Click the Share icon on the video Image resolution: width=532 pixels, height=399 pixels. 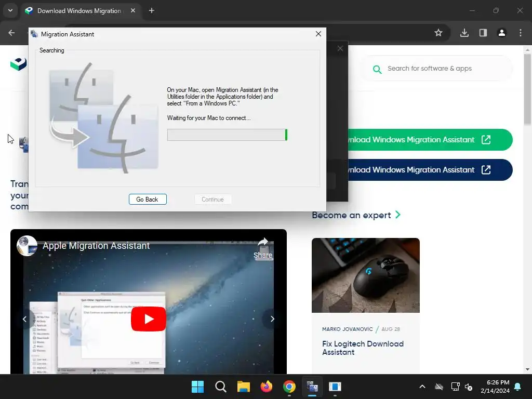coord(263,249)
